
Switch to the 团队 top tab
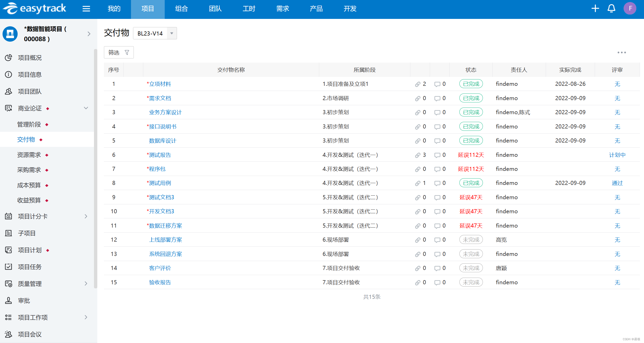(215, 9)
